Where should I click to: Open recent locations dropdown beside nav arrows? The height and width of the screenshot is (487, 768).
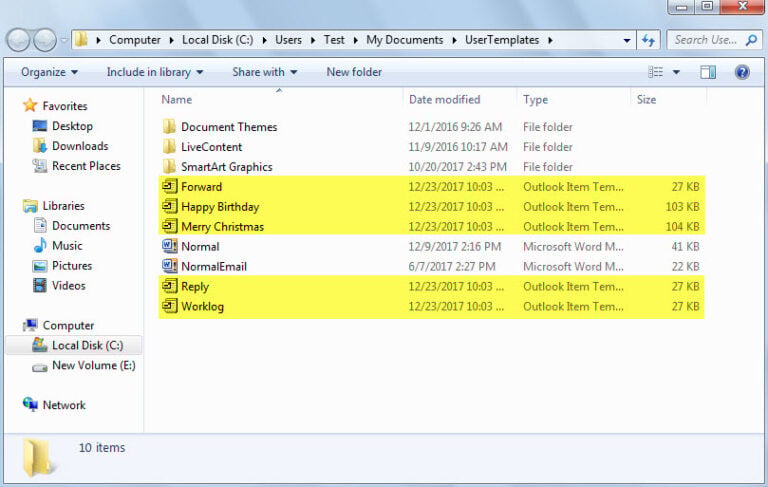click(64, 40)
